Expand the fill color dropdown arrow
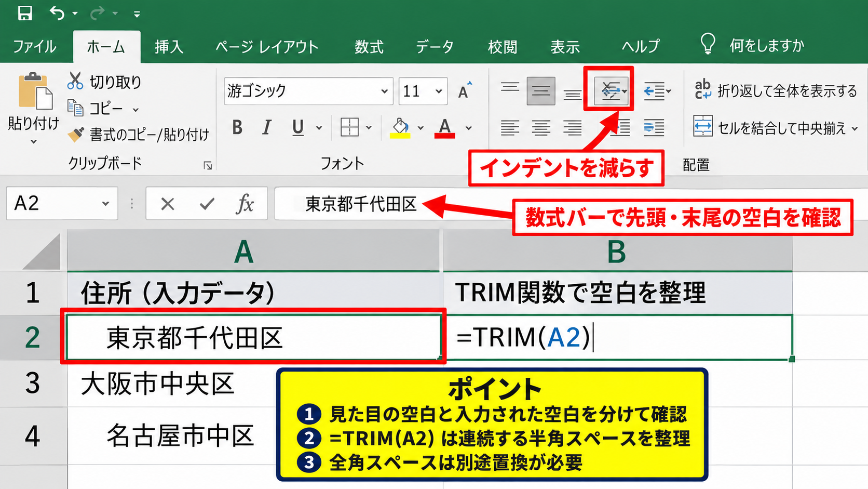The width and height of the screenshot is (868, 489). point(421,128)
